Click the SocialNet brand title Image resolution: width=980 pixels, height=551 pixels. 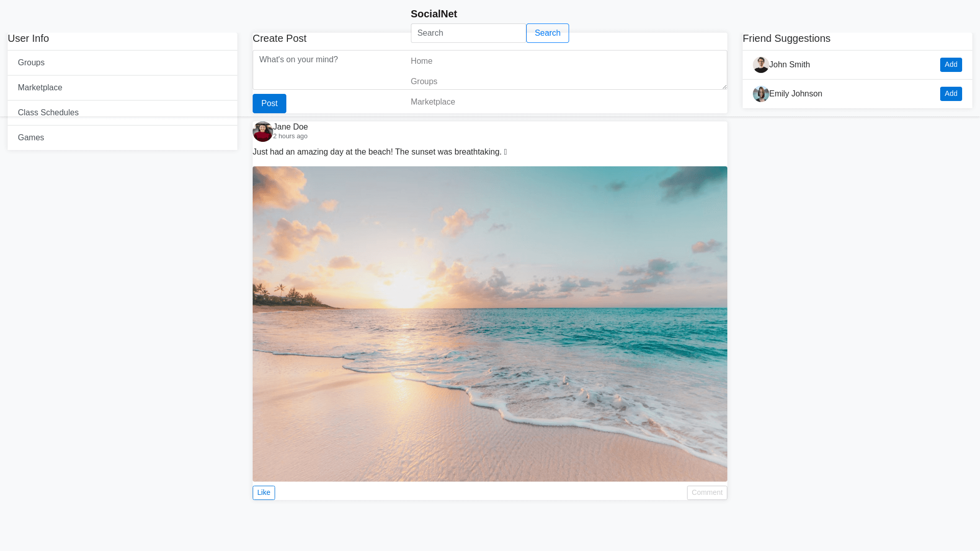[x=433, y=14]
